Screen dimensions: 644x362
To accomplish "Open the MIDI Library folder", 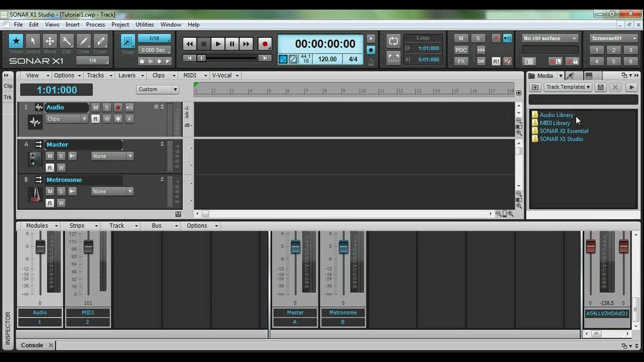I will tap(555, 123).
